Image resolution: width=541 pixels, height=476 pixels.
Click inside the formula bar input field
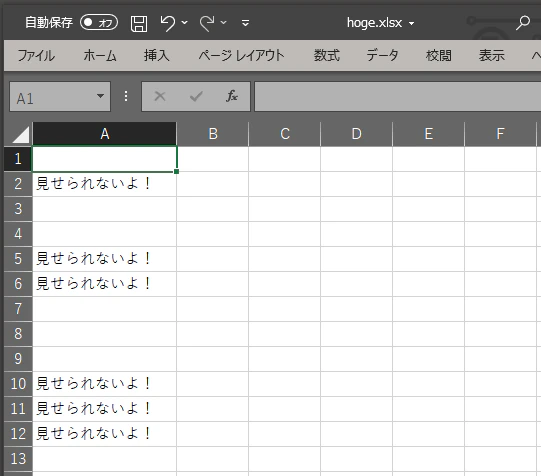(397, 97)
